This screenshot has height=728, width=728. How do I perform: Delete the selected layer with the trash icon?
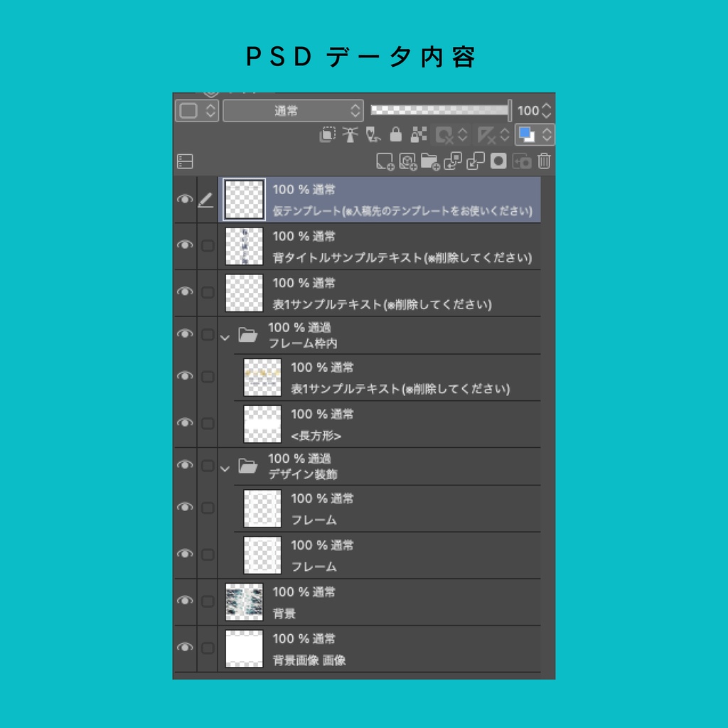click(543, 161)
